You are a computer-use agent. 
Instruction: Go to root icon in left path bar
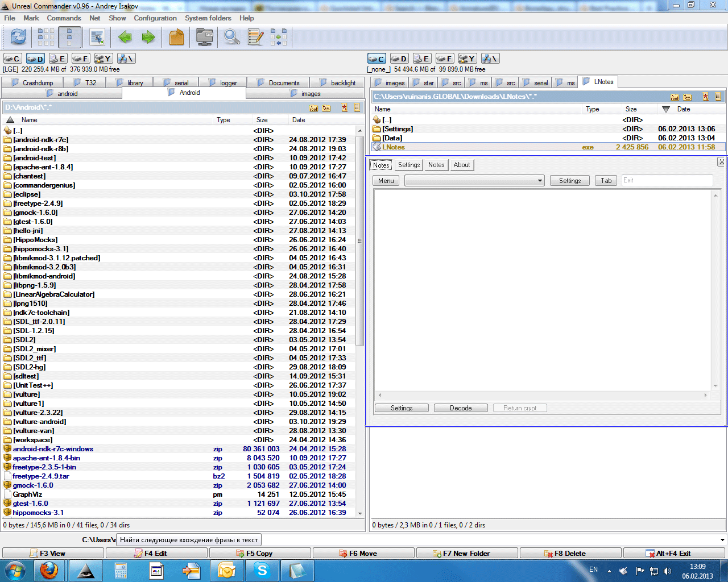tap(313, 107)
